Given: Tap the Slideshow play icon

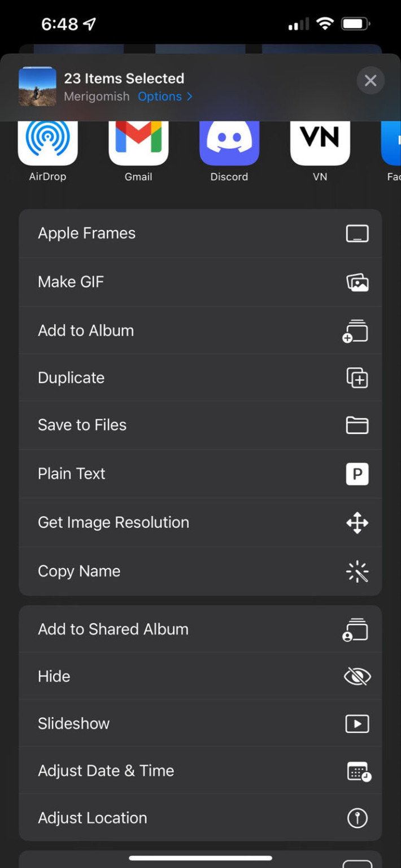Looking at the screenshot, I should click(x=357, y=723).
